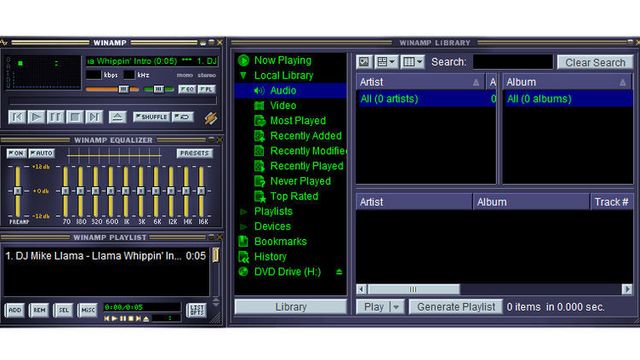Click the Library button below tree

click(x=291, y=307)
